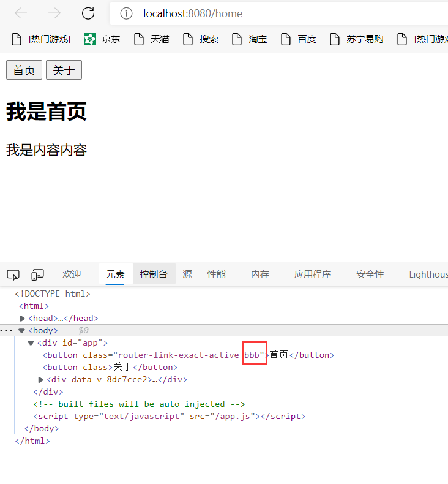This screenshot has width=448, height=484.
Task: Click the browser forward arrow
Action: [54, 13]
